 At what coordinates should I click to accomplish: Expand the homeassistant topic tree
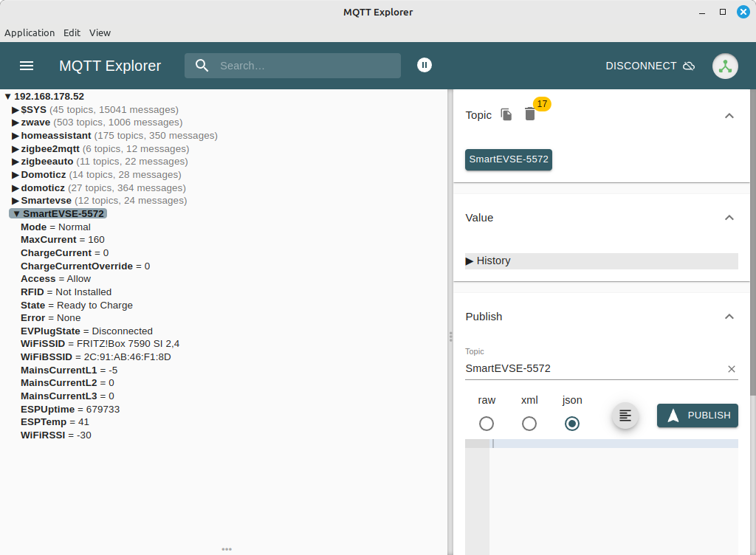point(15,136)
